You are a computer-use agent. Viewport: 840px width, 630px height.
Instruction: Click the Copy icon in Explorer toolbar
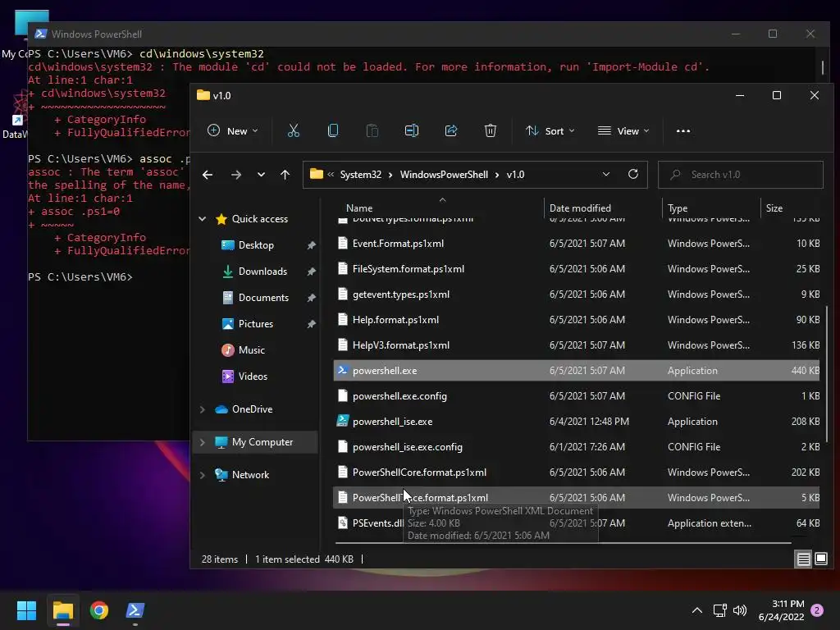333,130
